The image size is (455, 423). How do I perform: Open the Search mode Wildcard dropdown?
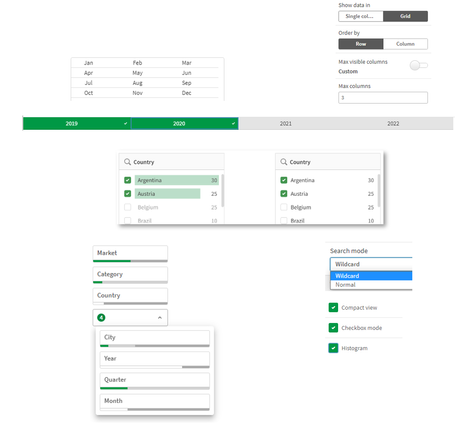click(x=371, y=264)
